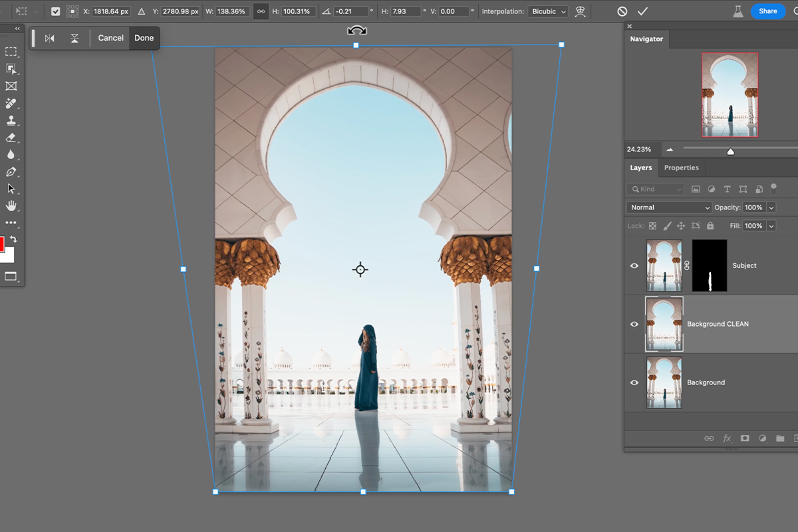Click the Navigator panel tab
Viewport: 798px width, 532px height.
coord(646,39)
